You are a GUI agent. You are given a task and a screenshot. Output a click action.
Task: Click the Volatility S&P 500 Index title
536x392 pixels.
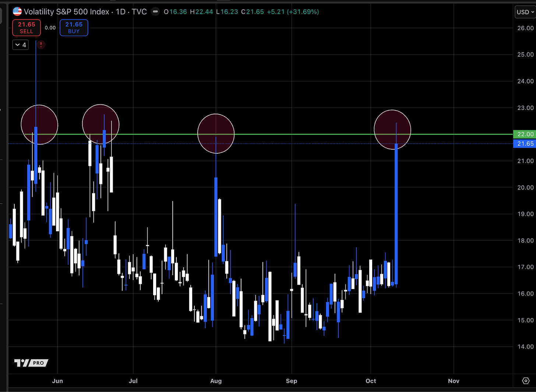coord(67,12)
